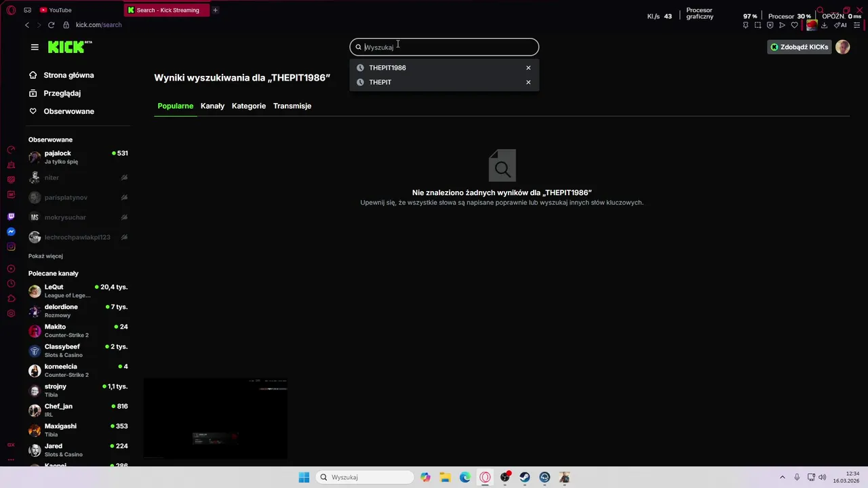Open recommended channel delordione
The height and width of the screenshot is (488, 868).
point(78,310)
